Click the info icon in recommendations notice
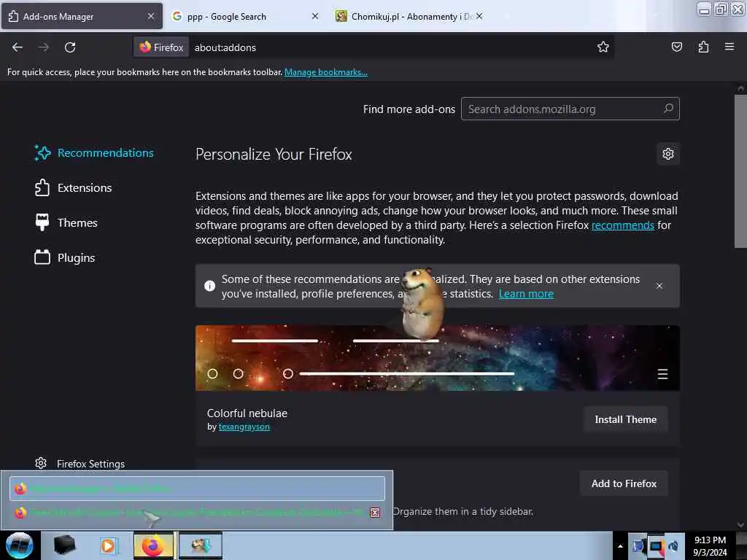This screenshot has height=560, width=747. [209, 286]
